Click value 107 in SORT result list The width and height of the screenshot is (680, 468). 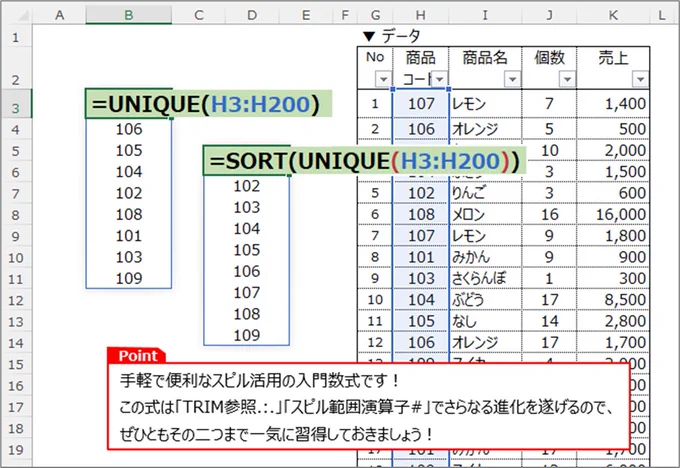tap(246, 293)
